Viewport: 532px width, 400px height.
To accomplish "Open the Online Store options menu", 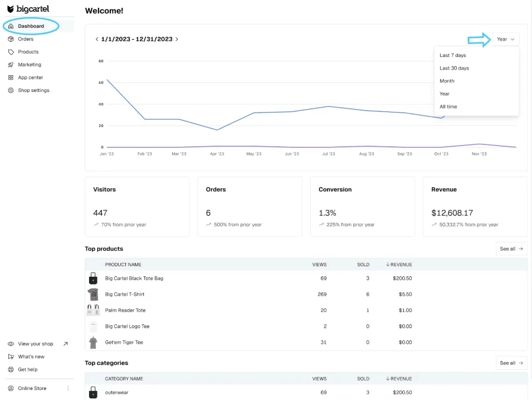I will tap(68, 388).
